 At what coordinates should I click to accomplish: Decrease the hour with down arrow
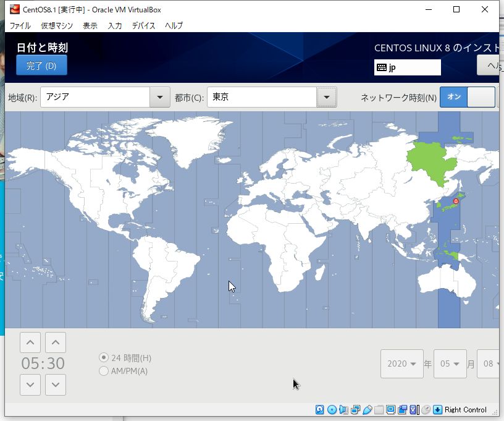[30, 385]
